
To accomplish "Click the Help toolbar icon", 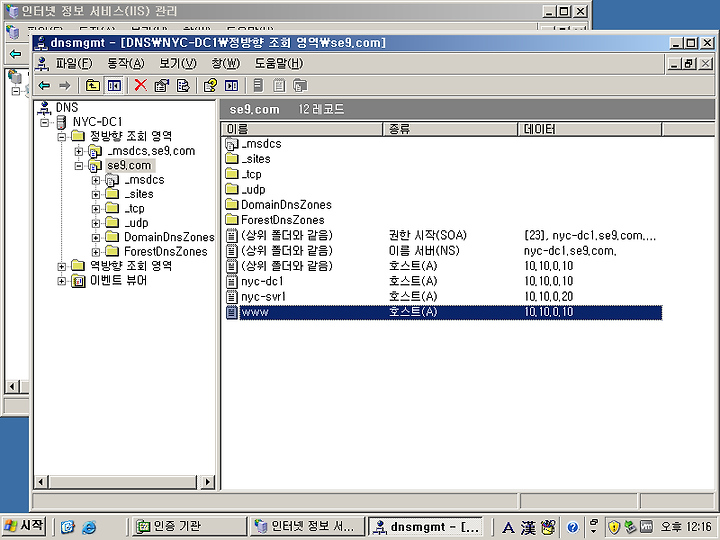I will click(x=210, y=85).
